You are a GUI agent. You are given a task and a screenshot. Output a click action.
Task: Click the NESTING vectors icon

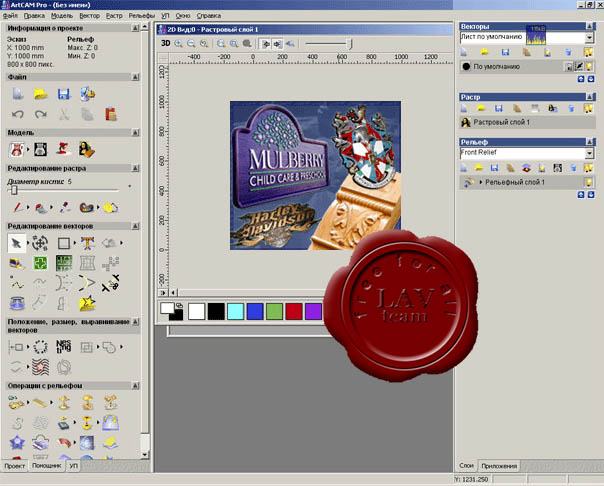[64, 347]
